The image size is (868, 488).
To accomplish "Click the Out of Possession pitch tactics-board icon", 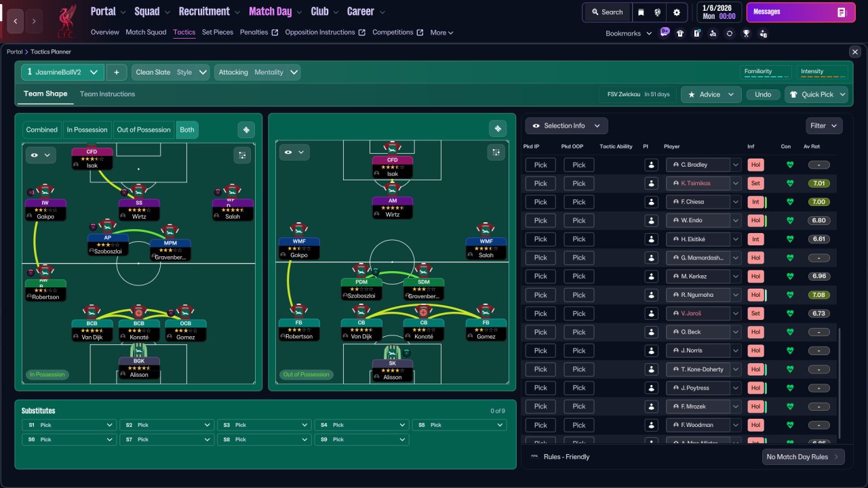I will 498,129.
